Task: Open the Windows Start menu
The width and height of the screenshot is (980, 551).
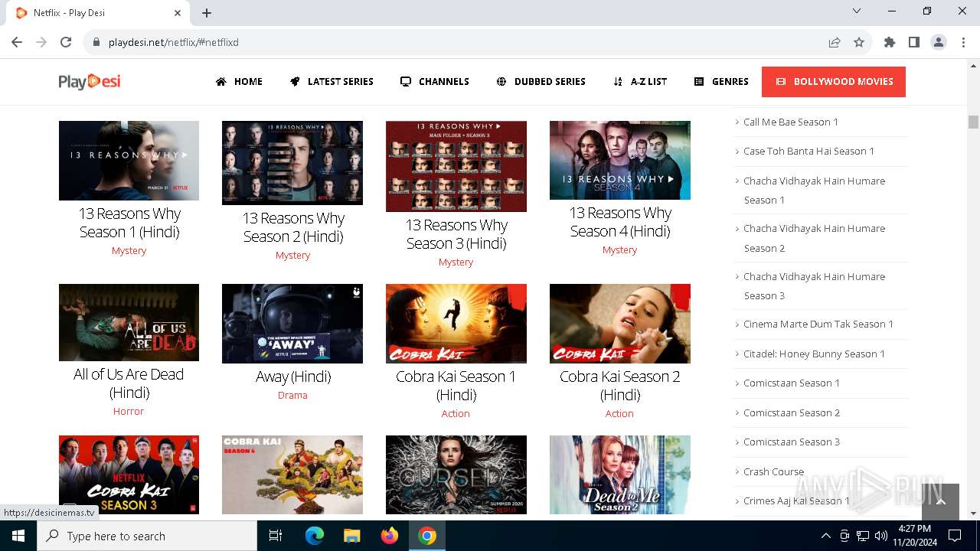Action: (18, 536)
